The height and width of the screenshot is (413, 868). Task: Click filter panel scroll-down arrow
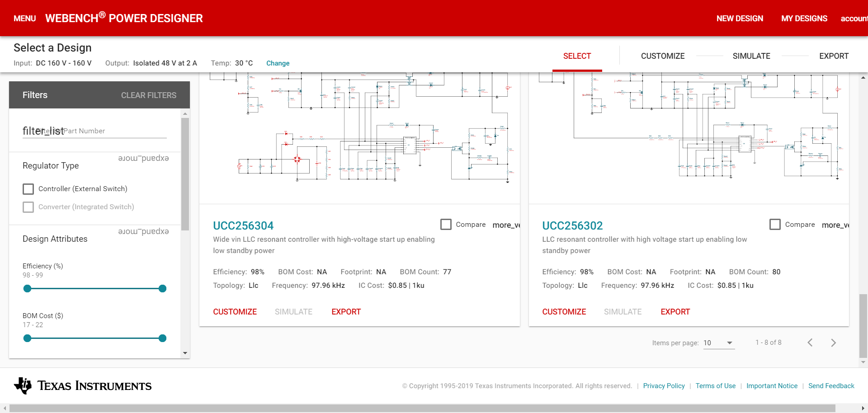pyautogui.click(x=185, y=353)
